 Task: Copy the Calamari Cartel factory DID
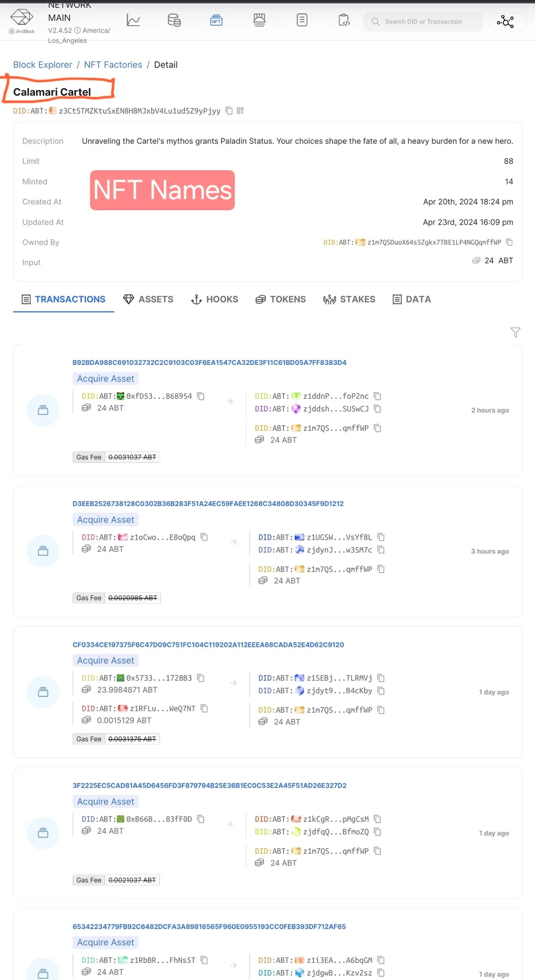[x=229, y=111]
